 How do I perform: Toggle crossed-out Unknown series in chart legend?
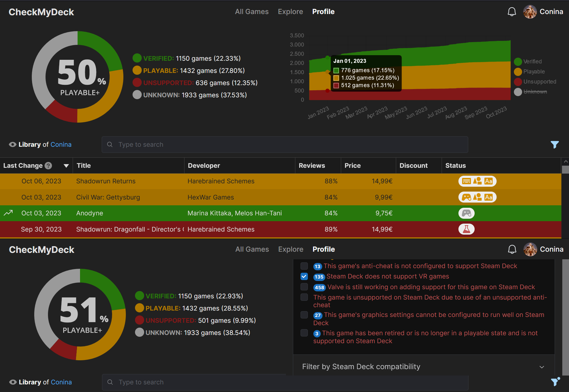coord(531,92)
